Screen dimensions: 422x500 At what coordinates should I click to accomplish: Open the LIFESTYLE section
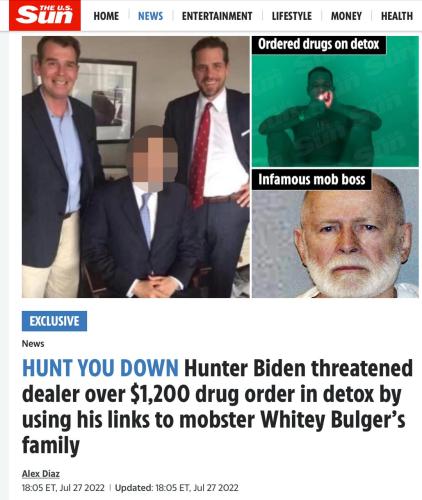(292, 16)
